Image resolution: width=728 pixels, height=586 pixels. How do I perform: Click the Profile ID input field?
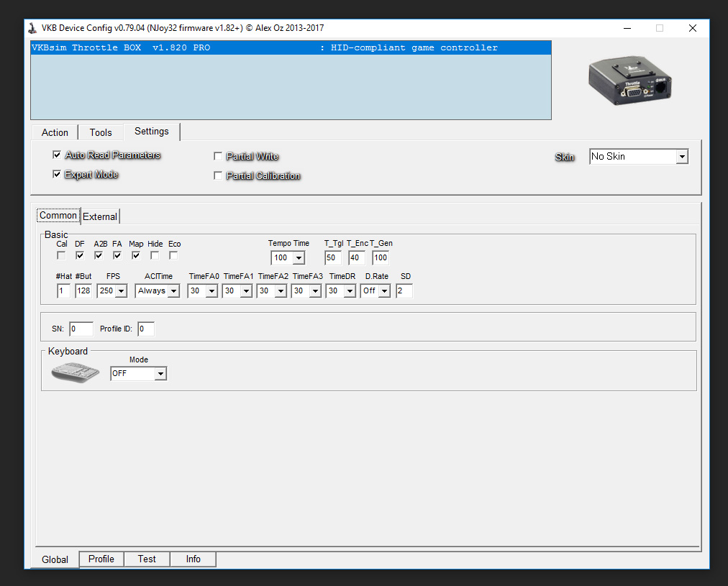click(x=146, y=329)
